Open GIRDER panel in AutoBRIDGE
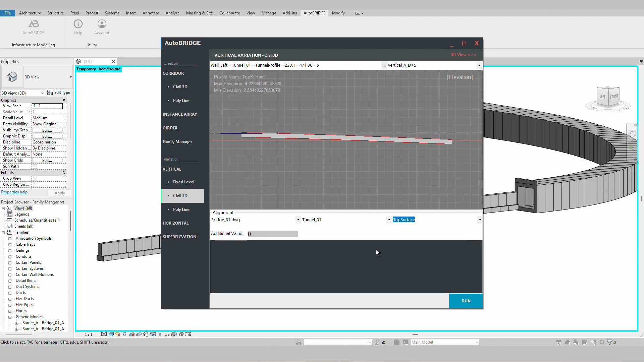This screenshot has width=644, height=362. (170, 128)
